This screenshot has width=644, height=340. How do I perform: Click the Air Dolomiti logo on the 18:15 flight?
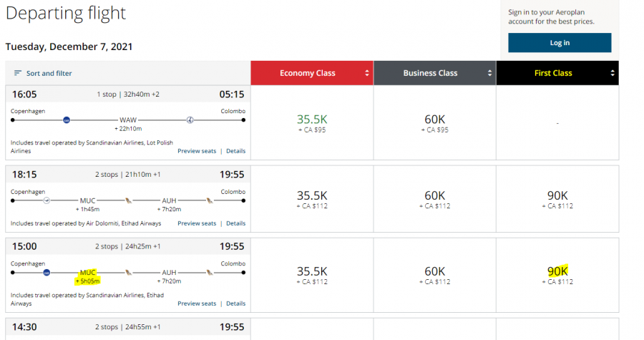(47, 201)
